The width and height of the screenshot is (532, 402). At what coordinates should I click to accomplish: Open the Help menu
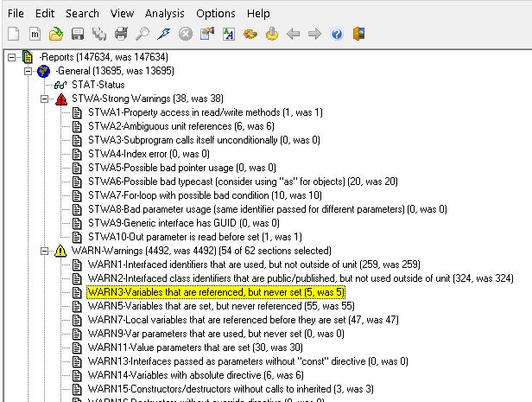[258, 14]
